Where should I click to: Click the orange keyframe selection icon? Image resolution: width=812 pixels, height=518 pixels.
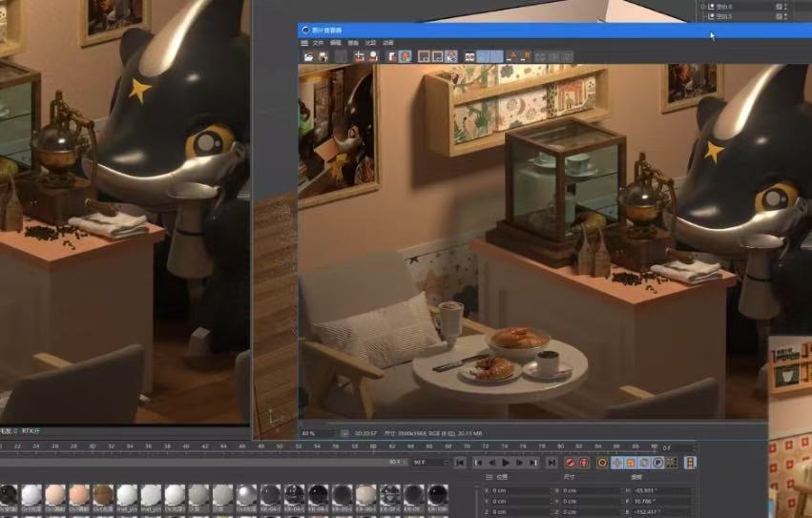602,463
